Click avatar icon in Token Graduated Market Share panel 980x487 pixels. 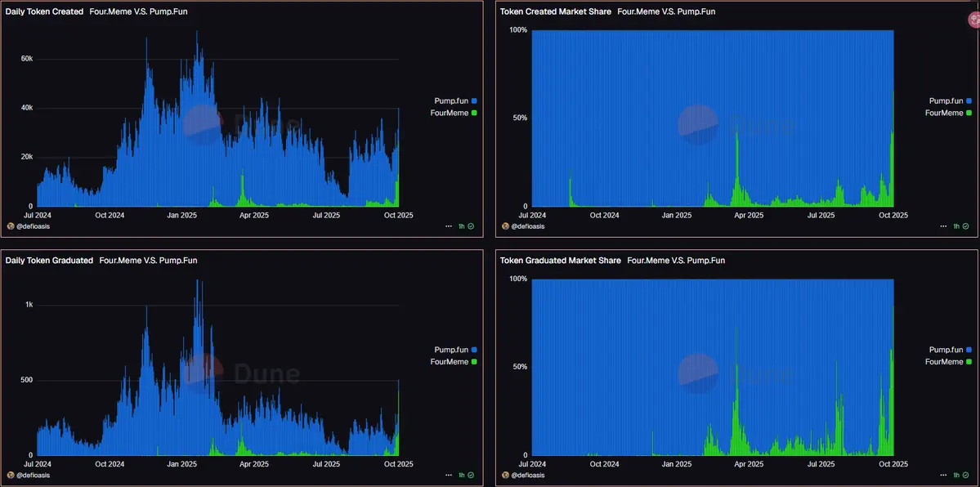(505, 475)
